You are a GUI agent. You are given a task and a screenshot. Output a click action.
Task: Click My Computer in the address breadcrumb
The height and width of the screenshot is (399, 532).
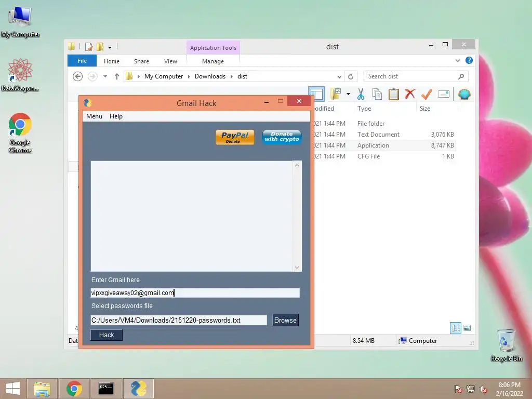[x=164, y=76]
